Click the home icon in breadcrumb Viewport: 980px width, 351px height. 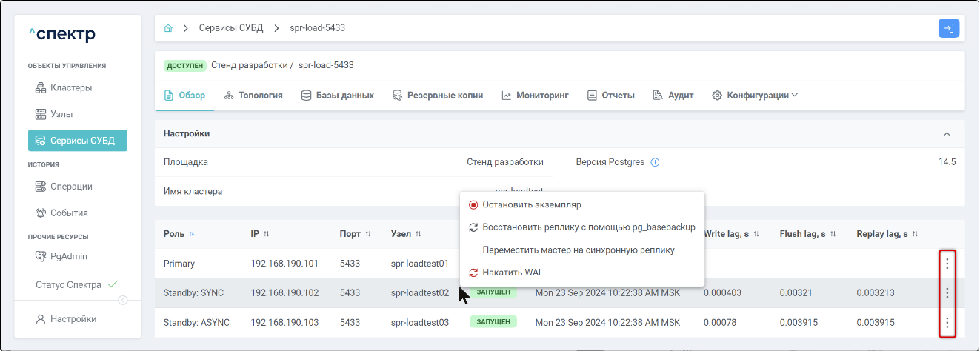pyautogui.click(x=168, y=28)
